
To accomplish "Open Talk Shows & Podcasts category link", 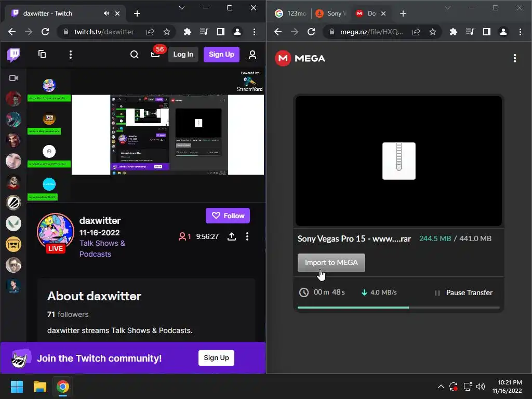I will (102, 249).
